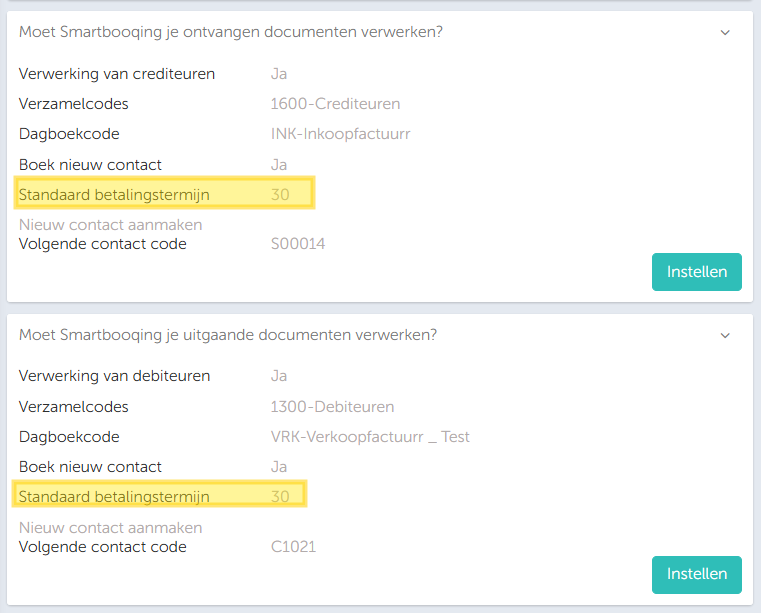Click Instellen button for uitgaande documenten
Image resolution: width=761 pixels, height=613 pixels.
696,574
